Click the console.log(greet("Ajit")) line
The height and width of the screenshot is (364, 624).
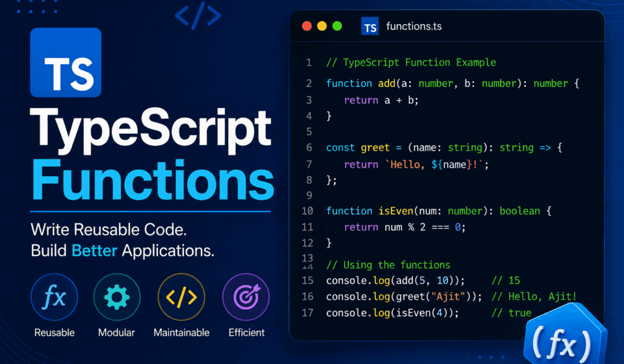404,297
